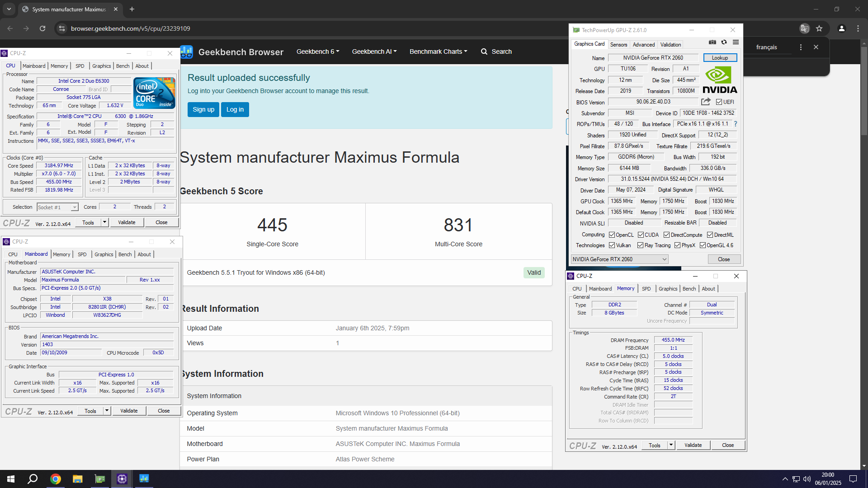The height and width of the screenshot is (488, 868).
Task: Toggle the UEFI checkbox in GPU-Z
Action: coord(719,102)
